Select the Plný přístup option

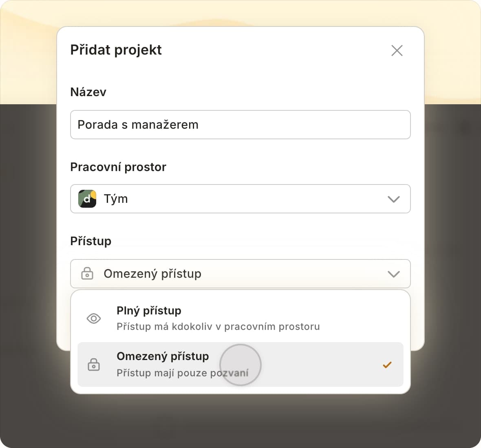coord(149,311)
